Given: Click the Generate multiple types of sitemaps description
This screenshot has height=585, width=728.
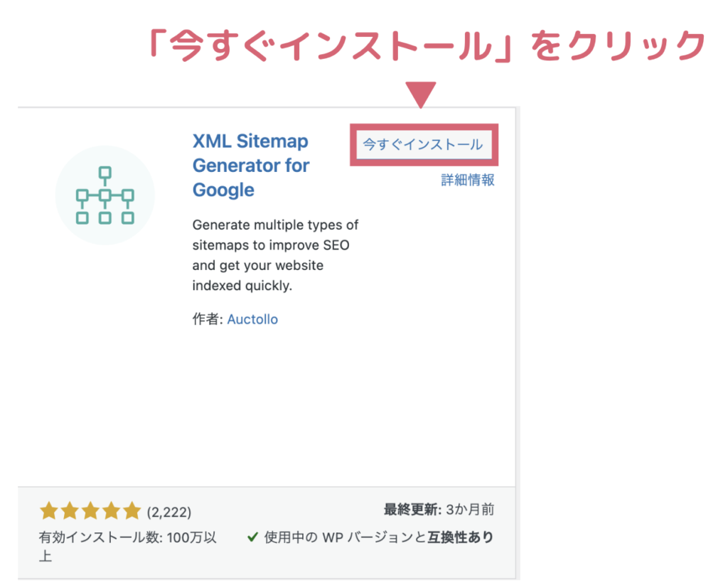Looking at the screenshot, I should point(275,255).
